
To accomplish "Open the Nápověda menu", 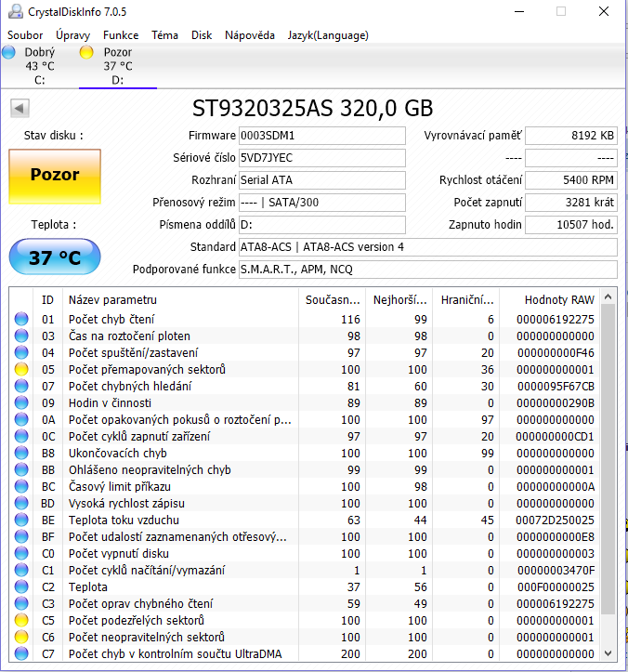I will [x=250, y=35].
